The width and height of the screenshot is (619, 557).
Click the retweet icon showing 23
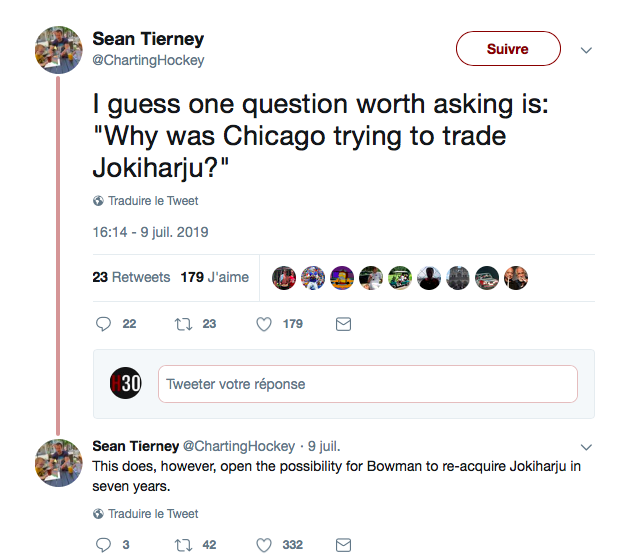click(x=182, y=324)
